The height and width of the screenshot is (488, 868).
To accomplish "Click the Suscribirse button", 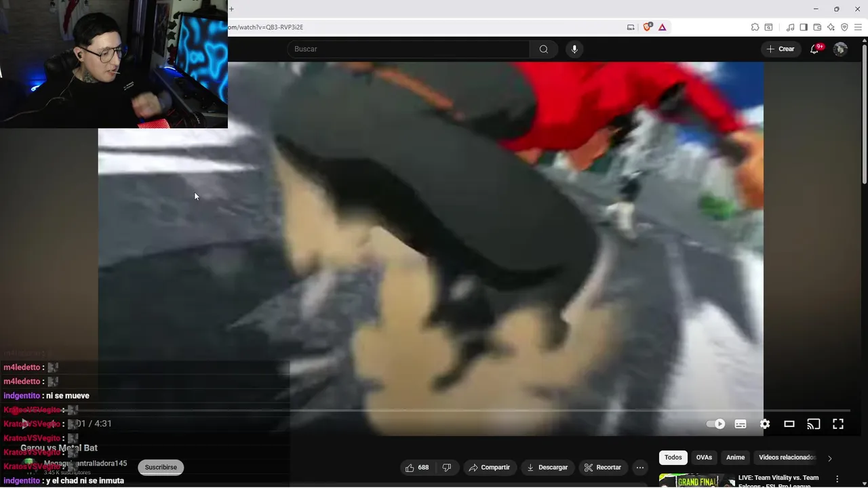I will 161,468.
